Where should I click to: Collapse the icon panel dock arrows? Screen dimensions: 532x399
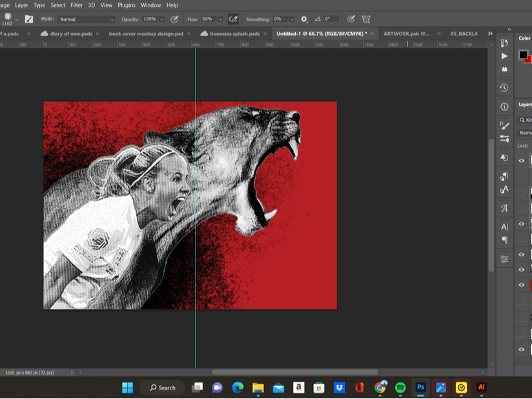click(509, 30)
